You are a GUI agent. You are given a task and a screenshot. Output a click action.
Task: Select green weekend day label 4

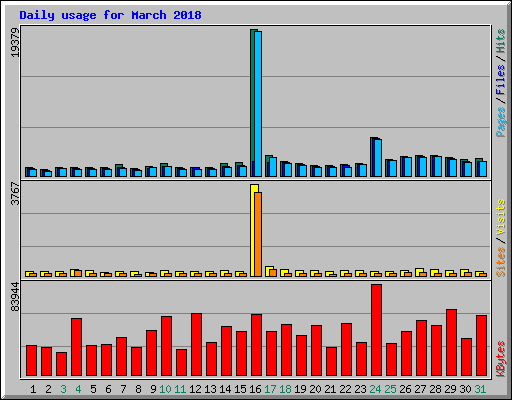pyautogui.click(x=78, y=389)
